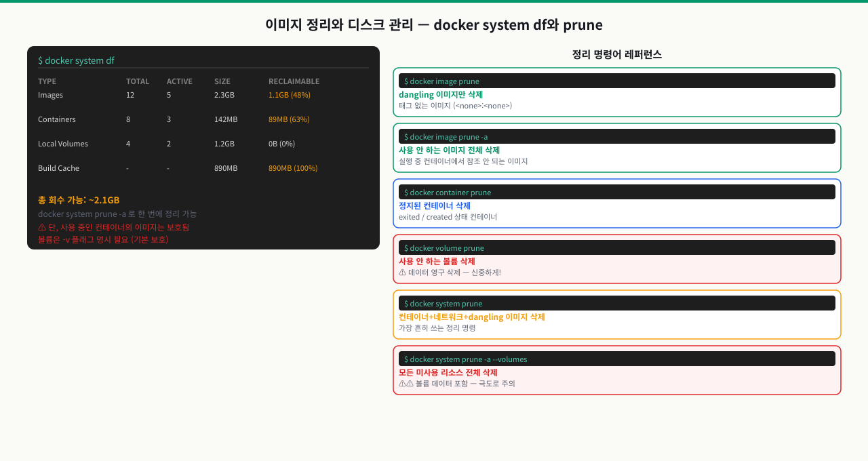Click the Build Cache size 890MB

[x=226, y=168]
